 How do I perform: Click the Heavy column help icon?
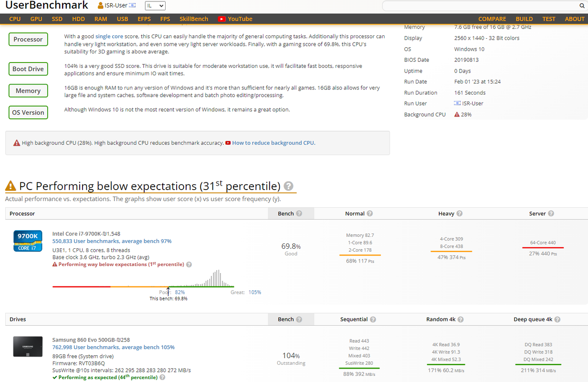tap(460, 213)
